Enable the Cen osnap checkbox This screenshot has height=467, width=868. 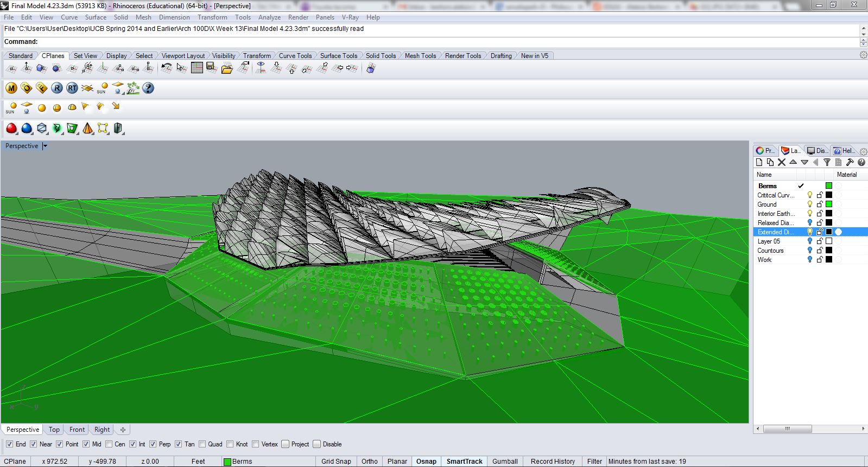[109, 444]
